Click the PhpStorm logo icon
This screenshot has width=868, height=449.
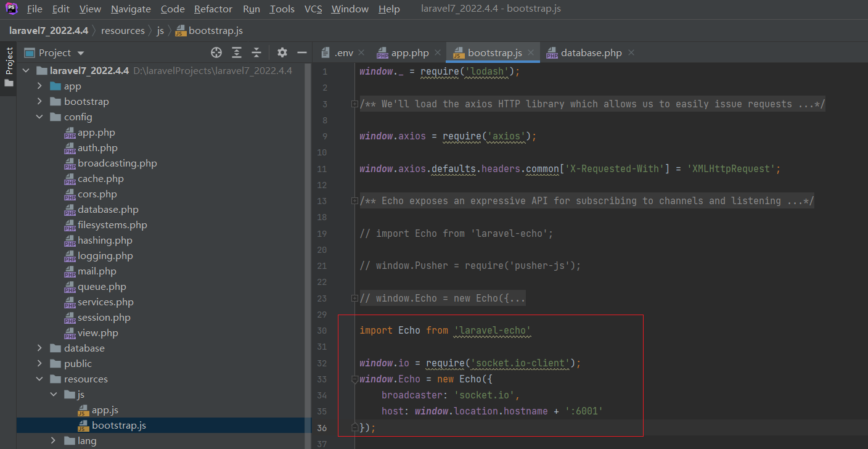pos(11,9)
